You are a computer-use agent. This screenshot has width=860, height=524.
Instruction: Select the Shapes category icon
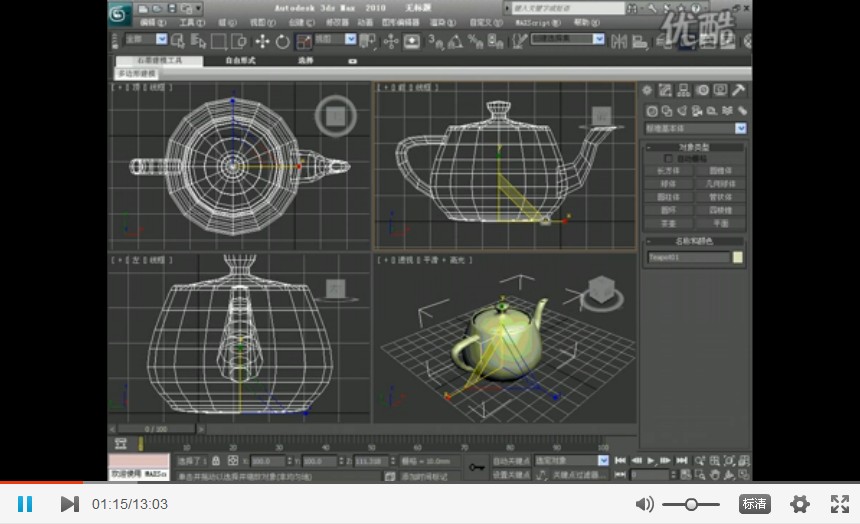click(667, 111)
